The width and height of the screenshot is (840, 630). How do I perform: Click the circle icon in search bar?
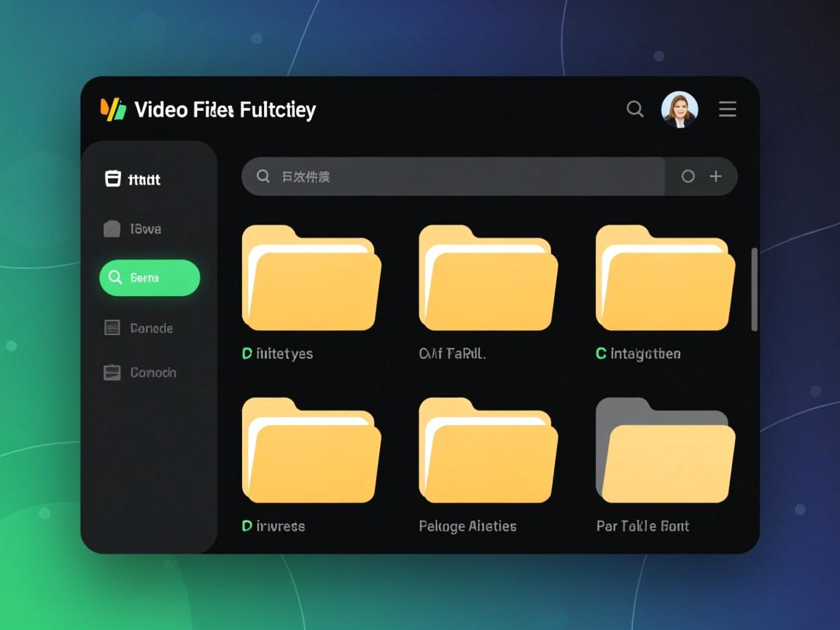click(688, 176)
